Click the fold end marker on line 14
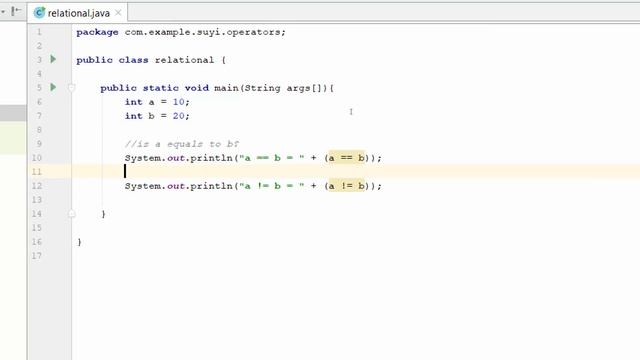 [71, 213]
